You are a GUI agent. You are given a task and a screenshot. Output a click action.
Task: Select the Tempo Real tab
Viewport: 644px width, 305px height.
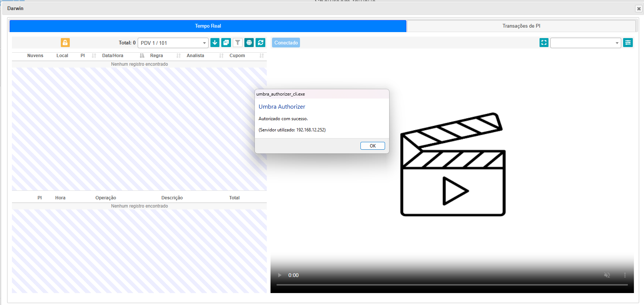(x=208, y=26)
